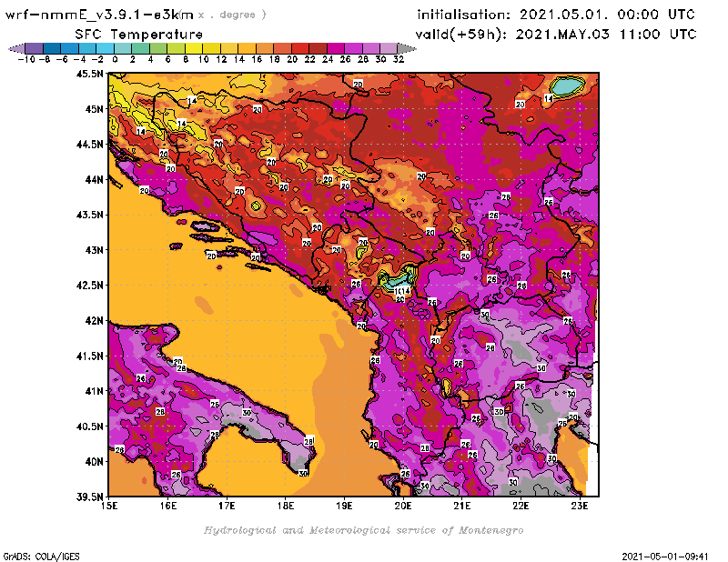Click the 15E longitude label
The image size is (728, 562).
point(109,506)
